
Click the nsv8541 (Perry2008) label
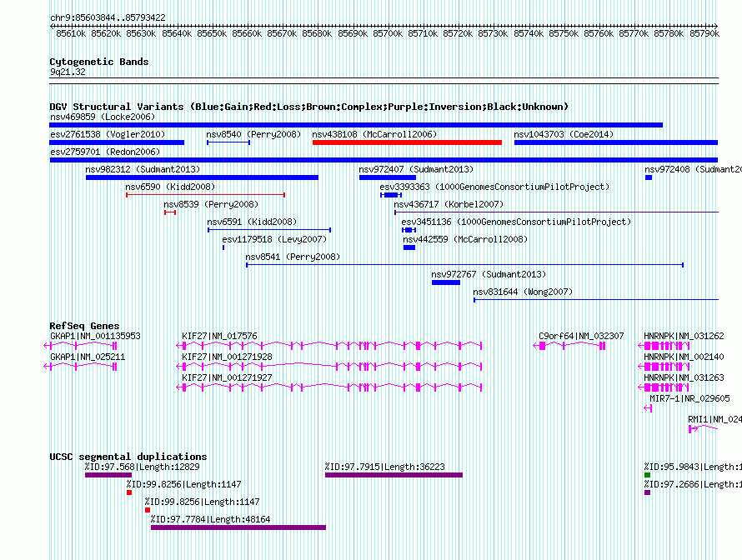[293, 257]
